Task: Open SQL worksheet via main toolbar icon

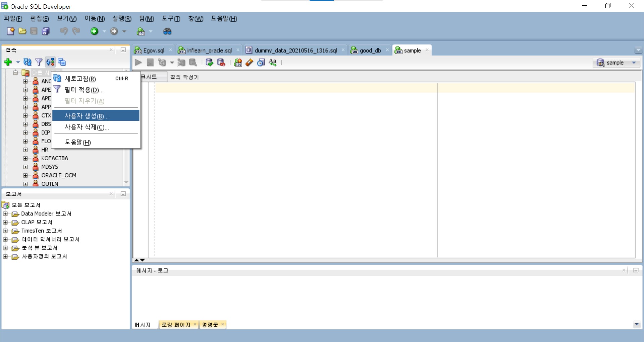Action: (x=141, y=31)
